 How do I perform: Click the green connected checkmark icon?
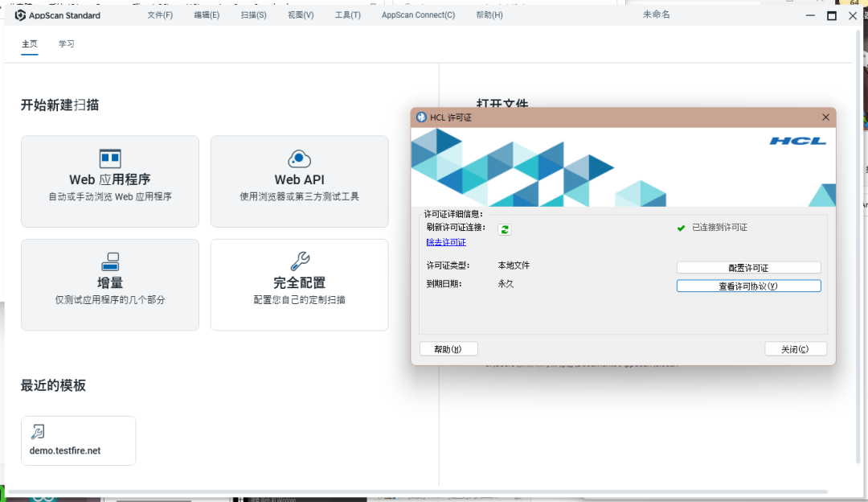click(681, 228)
